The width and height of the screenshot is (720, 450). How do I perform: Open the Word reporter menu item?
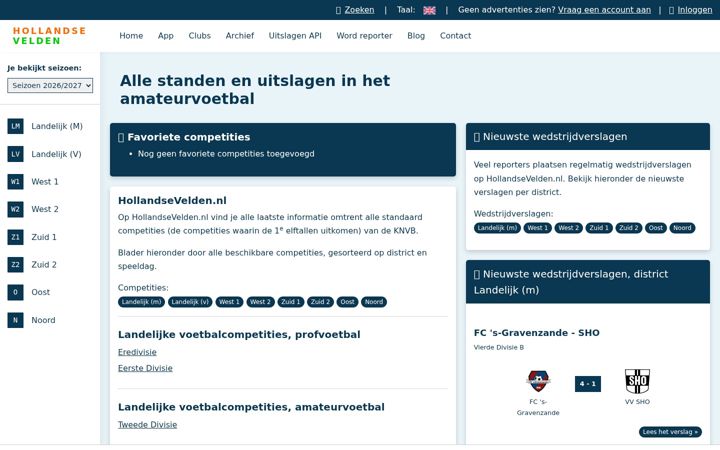(364, 36)
